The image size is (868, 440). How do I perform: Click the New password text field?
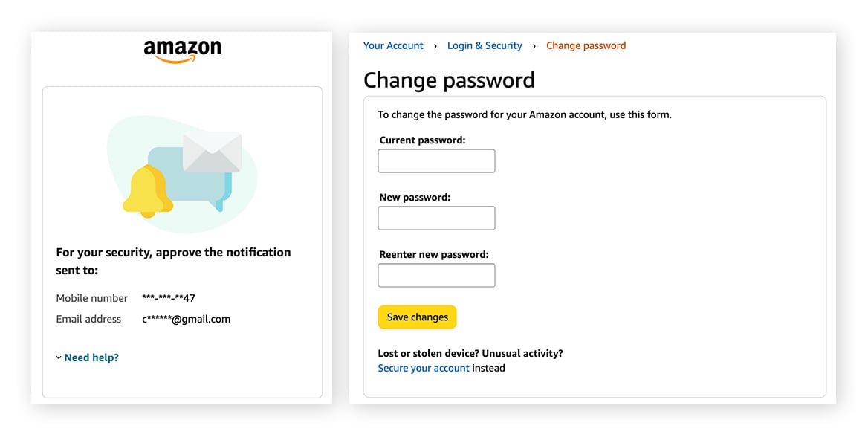tap(436, 218)
